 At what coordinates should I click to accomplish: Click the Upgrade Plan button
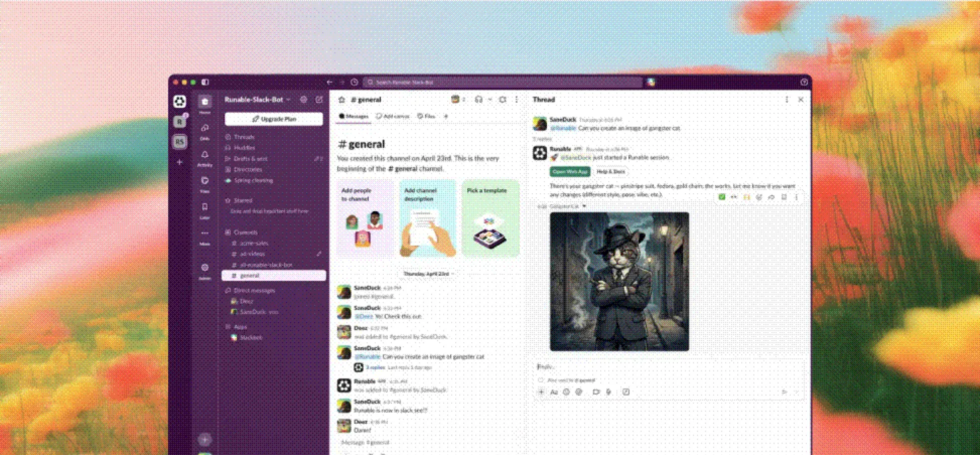point(274,119)
